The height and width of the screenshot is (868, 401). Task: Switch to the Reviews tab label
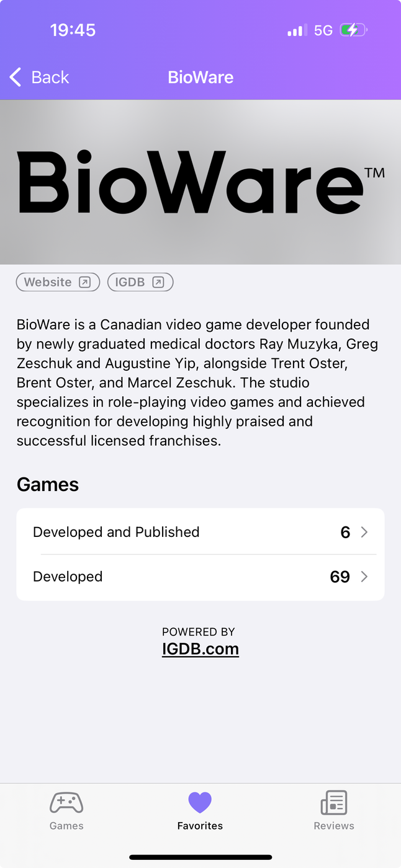point(334,826)
